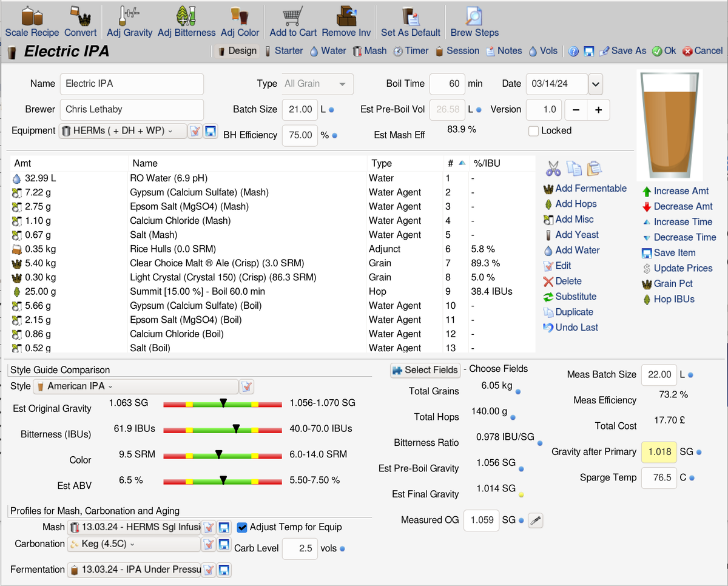This screenshot has width=728, height=586.
Task: Open the Date dropdown arrow
Action: tap(595, 84)
